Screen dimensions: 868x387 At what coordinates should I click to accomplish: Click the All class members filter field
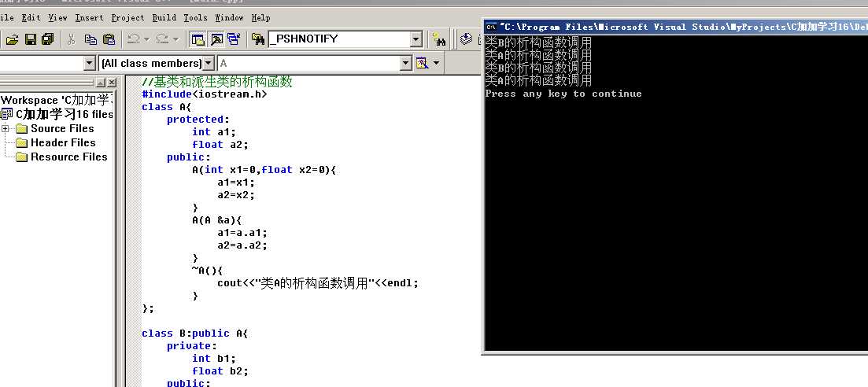(x=151, y=63)
